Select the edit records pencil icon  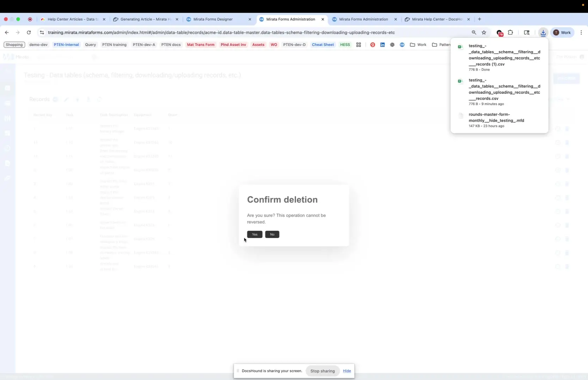pyautogui.click(x=66, y=99)
